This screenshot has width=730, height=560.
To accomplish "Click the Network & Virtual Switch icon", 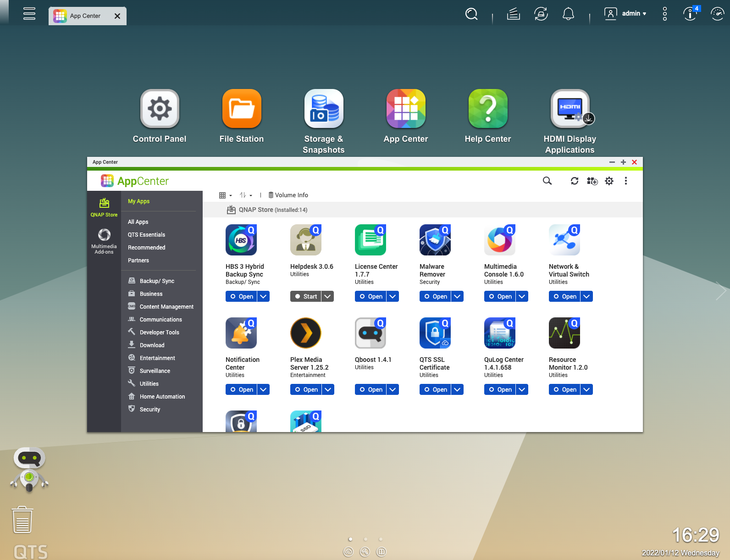I will (564, 240).
